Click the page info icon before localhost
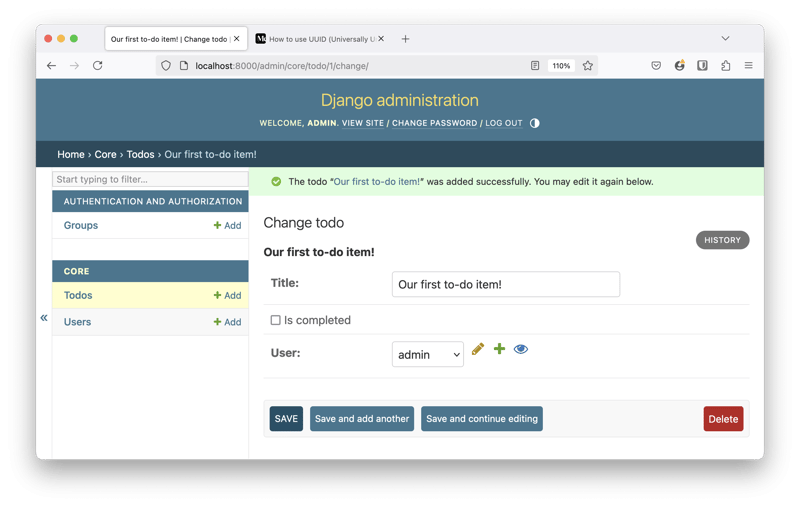 click(184, 66)
